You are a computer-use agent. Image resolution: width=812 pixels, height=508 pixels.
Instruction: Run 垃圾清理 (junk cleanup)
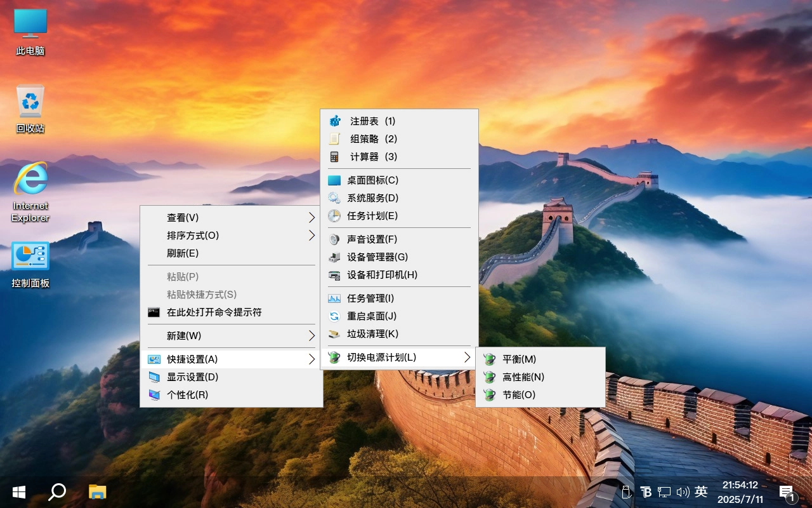[371, 333]
